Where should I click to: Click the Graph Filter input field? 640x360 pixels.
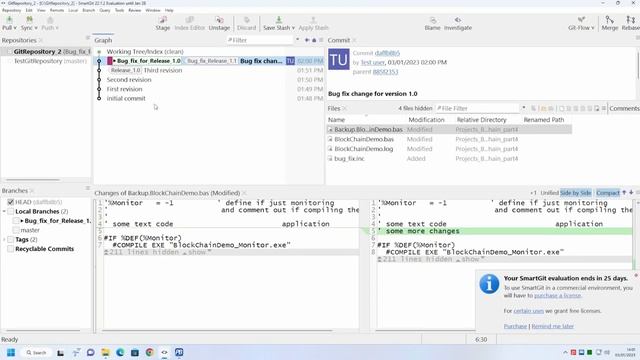[x=260, y=40]
